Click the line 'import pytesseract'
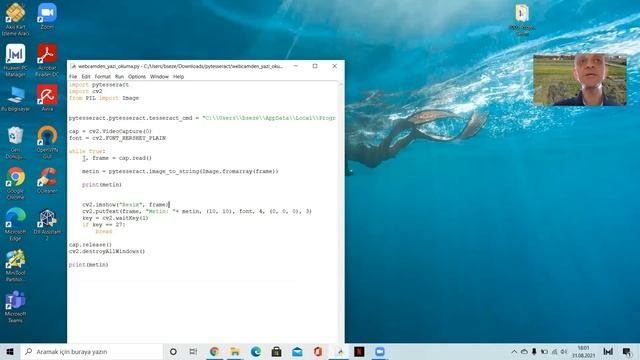This screenshot has width=640, height=360. (99, 84)
